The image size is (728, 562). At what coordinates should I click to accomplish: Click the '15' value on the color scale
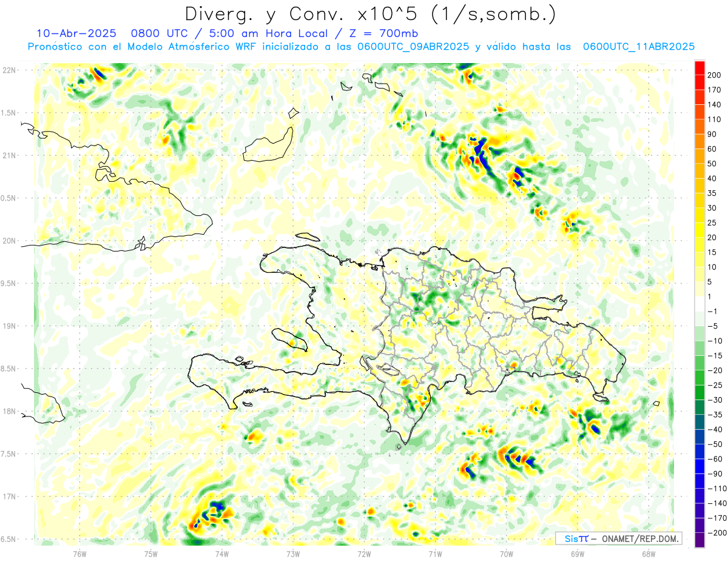pyautogui.click(x=712, y=252)
